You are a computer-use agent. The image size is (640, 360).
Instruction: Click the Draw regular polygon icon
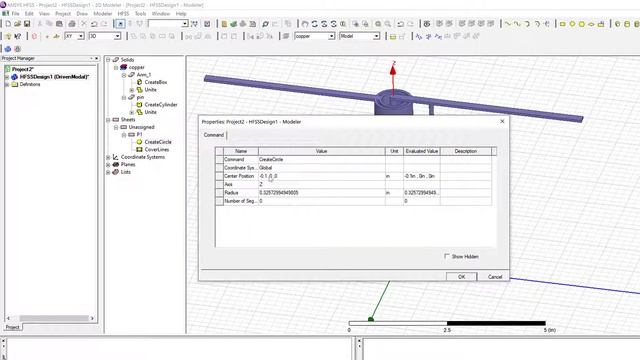click(582, 24)
